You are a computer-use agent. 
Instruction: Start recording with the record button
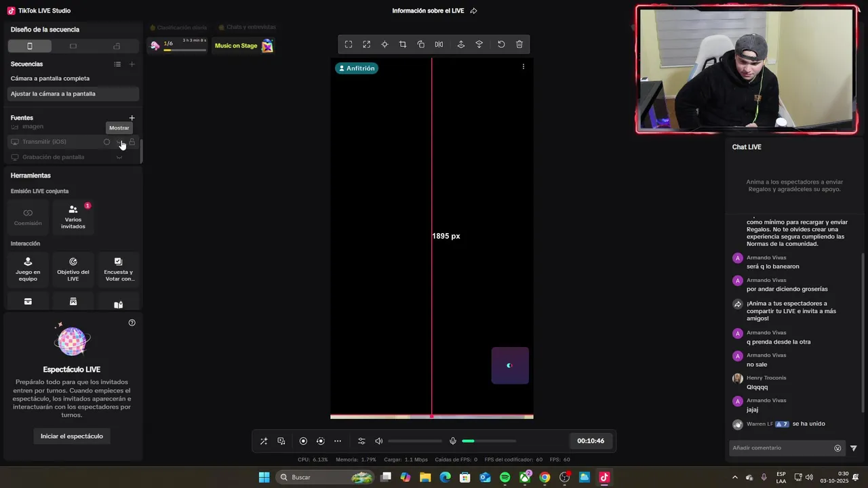tap(303, 441)
